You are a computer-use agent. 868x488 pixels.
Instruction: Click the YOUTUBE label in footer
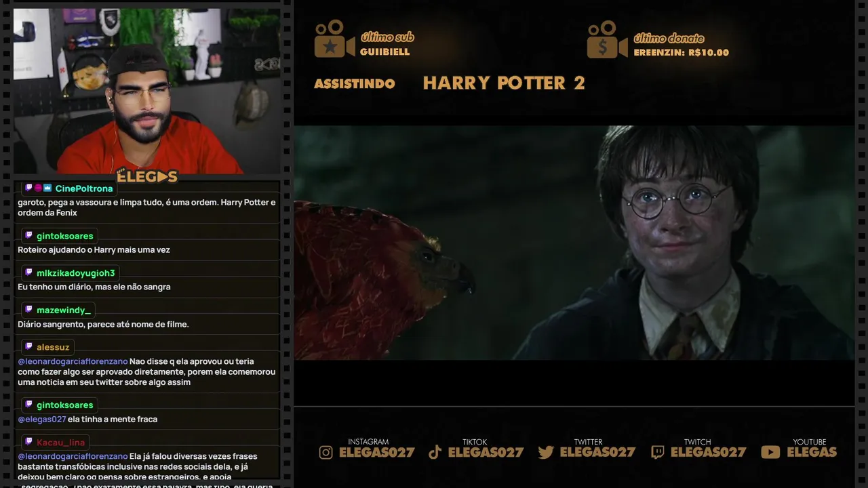(x=810, y=442)
